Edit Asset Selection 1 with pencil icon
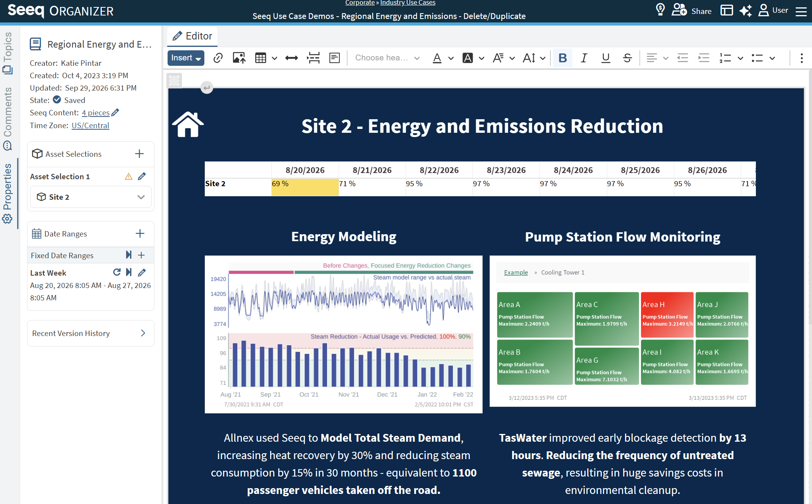The image size is (812, 504). click(x=142, y=177)
